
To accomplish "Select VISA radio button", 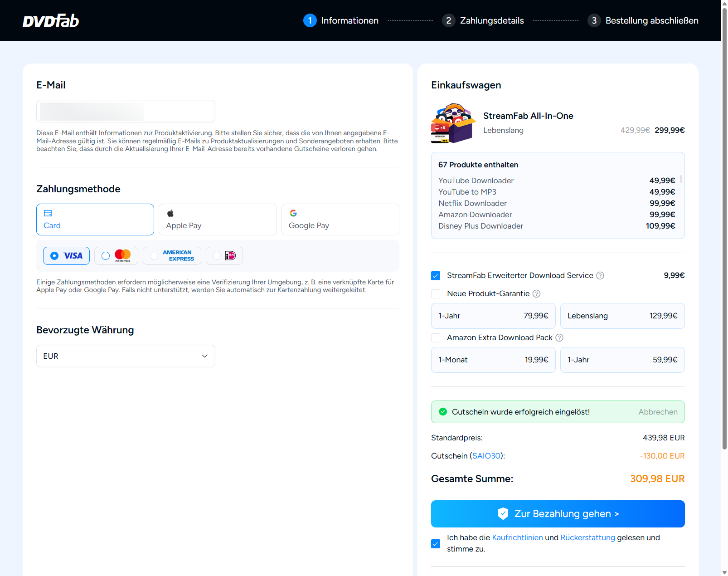I will [54, 256].
